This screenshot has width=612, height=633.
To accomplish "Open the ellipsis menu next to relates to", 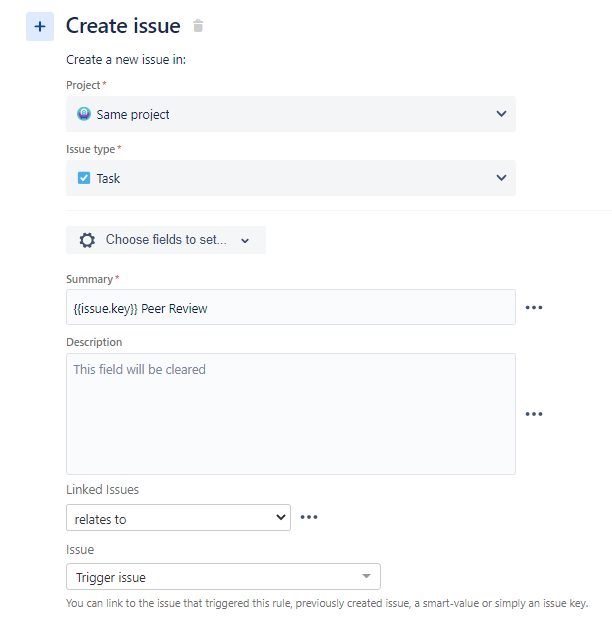I will click(x=309, y=517).
